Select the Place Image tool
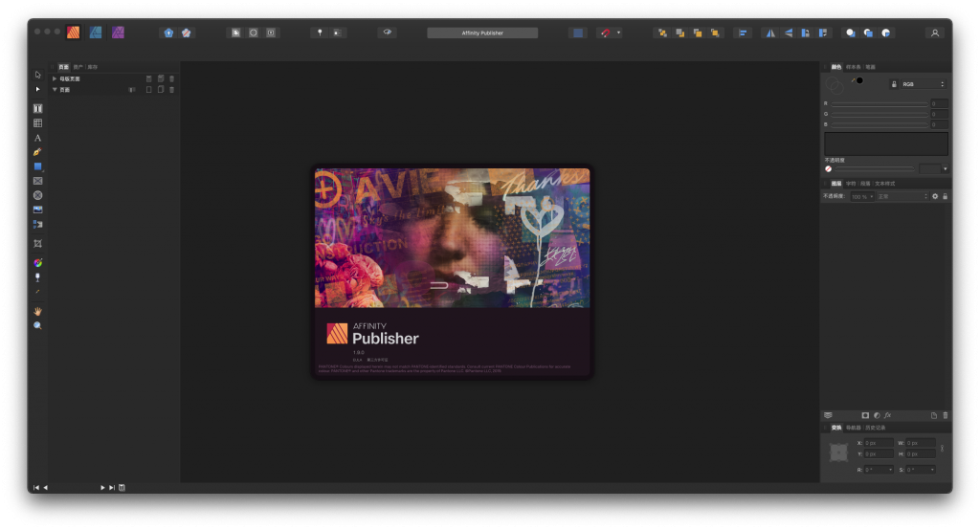 pos(37,210)
